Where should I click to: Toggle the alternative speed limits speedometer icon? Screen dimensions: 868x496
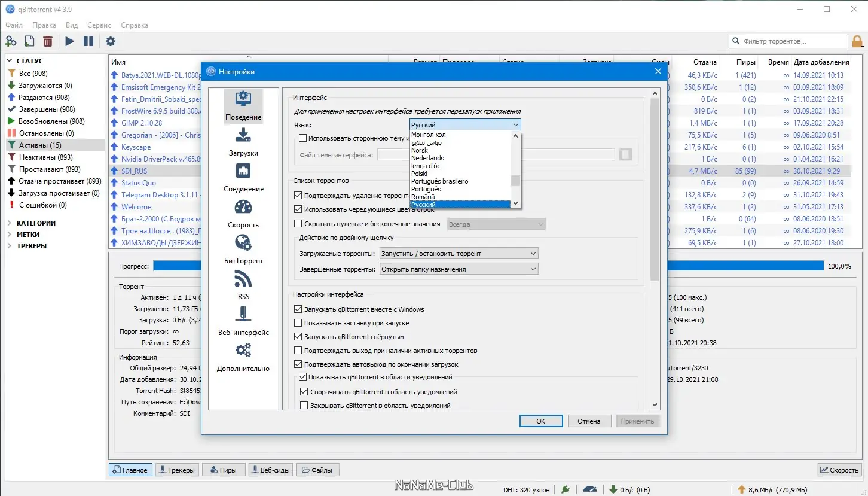tap(589, 489)
